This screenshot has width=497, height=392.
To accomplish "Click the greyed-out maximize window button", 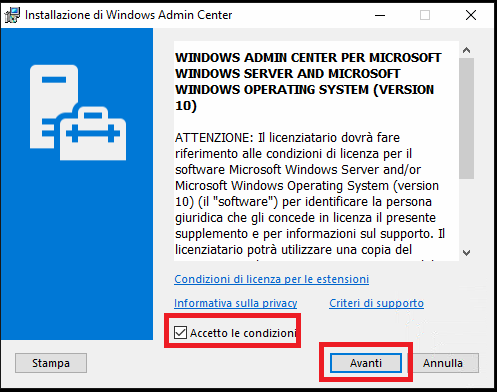I will point(425,15).
